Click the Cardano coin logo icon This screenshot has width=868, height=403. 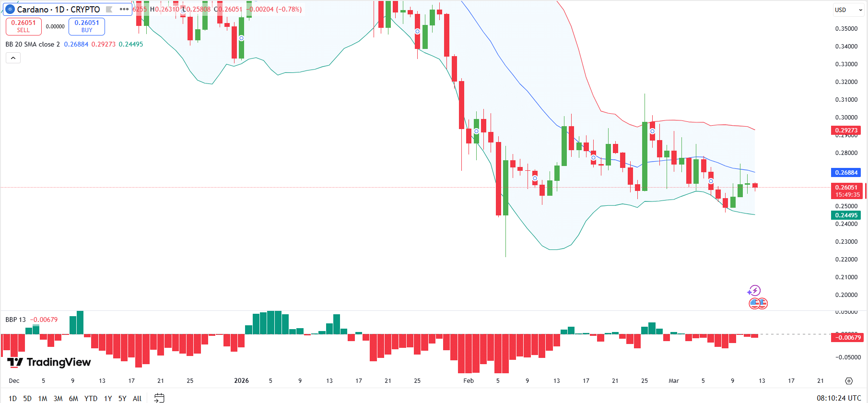(x=10, y=9)
